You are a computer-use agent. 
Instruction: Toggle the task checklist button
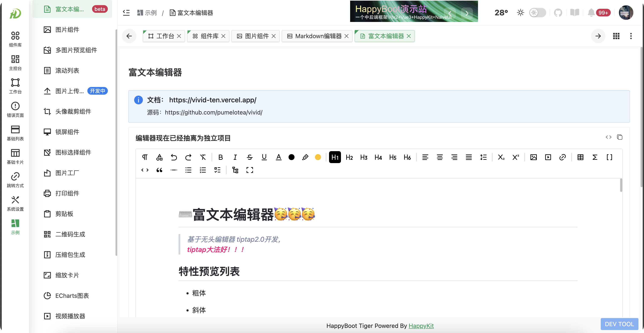217,170
